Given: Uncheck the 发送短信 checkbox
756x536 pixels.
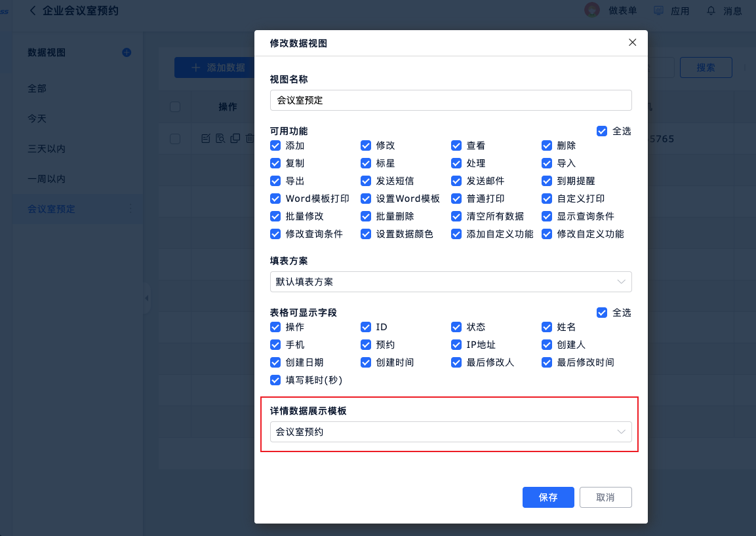Looking at the screenshot, I should pos(366,181).
